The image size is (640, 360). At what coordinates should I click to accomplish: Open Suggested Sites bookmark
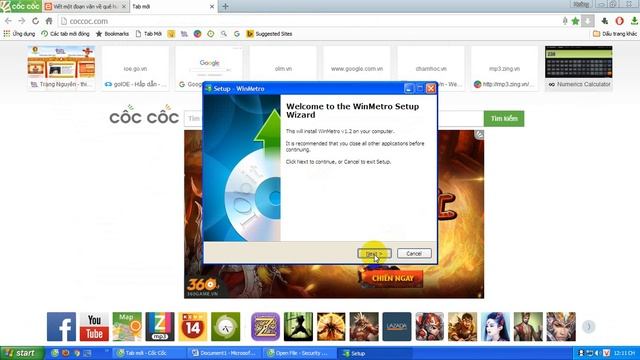click(x=269, y=34)
